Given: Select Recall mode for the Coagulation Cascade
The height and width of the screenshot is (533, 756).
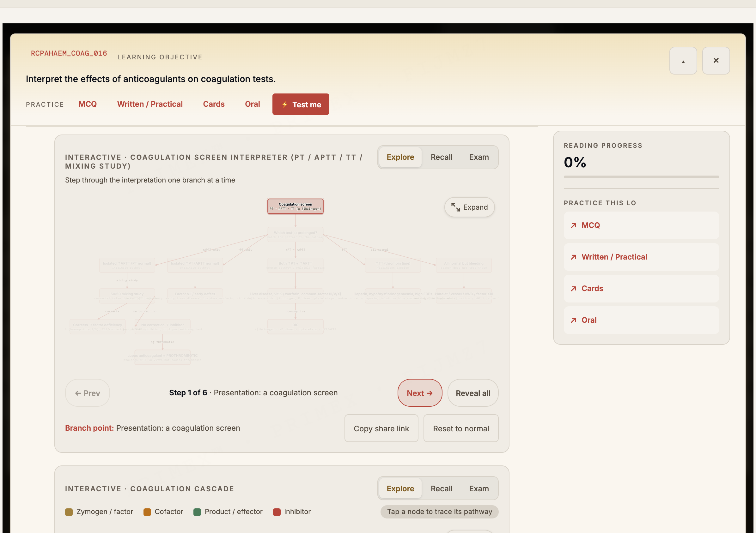Looking at the screenshot, I should [442, 488].
